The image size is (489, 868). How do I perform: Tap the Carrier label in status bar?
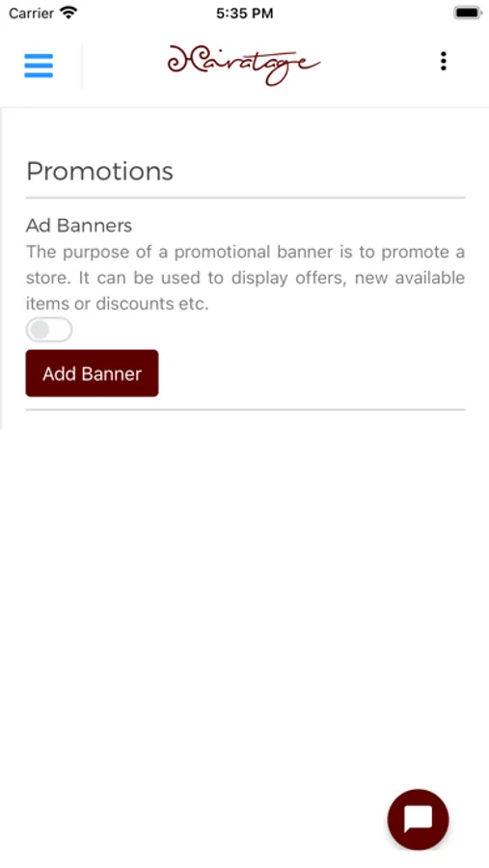(31, 14)
